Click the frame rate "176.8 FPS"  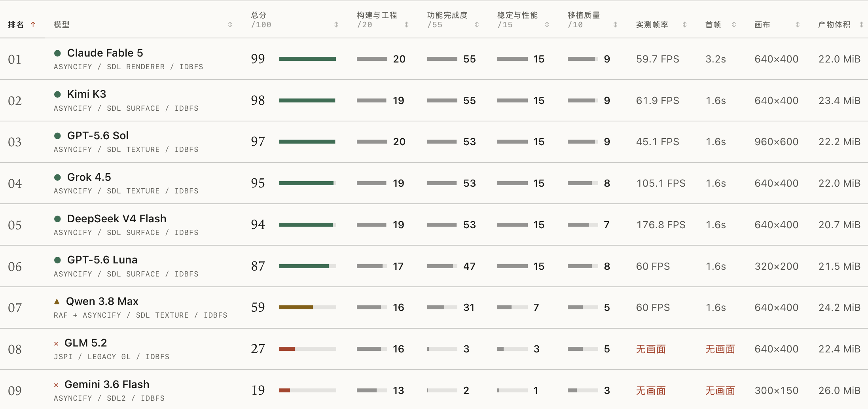click(x=661, y=225)
